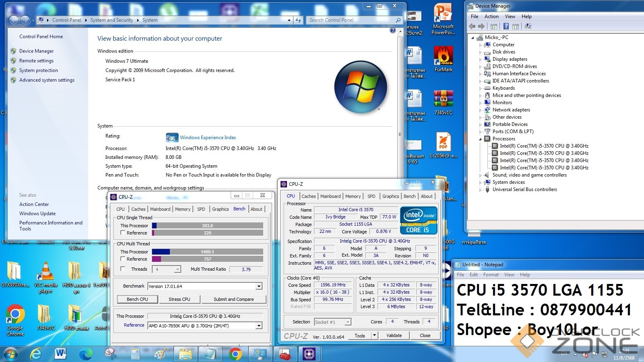Open the Windows Experience Index link
644x362 pixels.
(x=208, y=138)
